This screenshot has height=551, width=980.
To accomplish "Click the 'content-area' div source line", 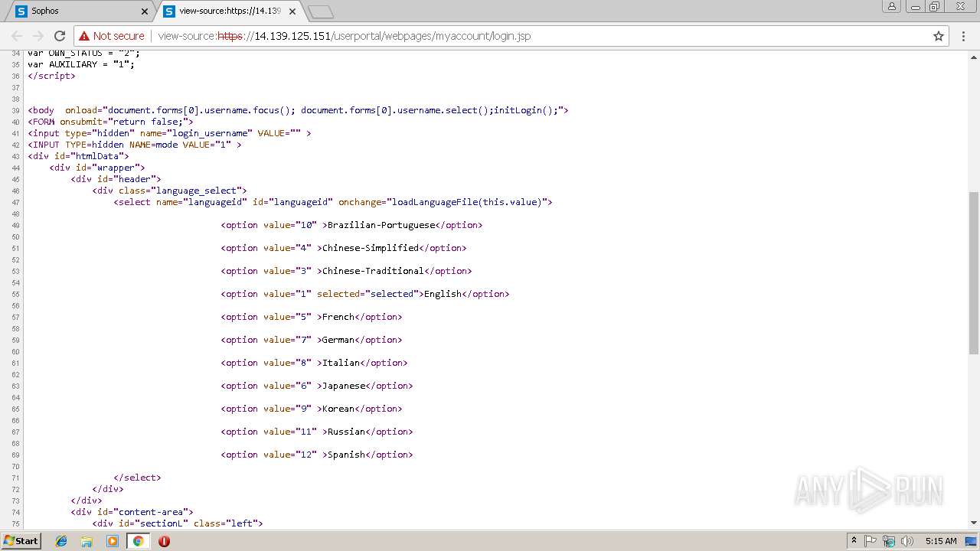I will pyautogui.click(x=132, y=512).
